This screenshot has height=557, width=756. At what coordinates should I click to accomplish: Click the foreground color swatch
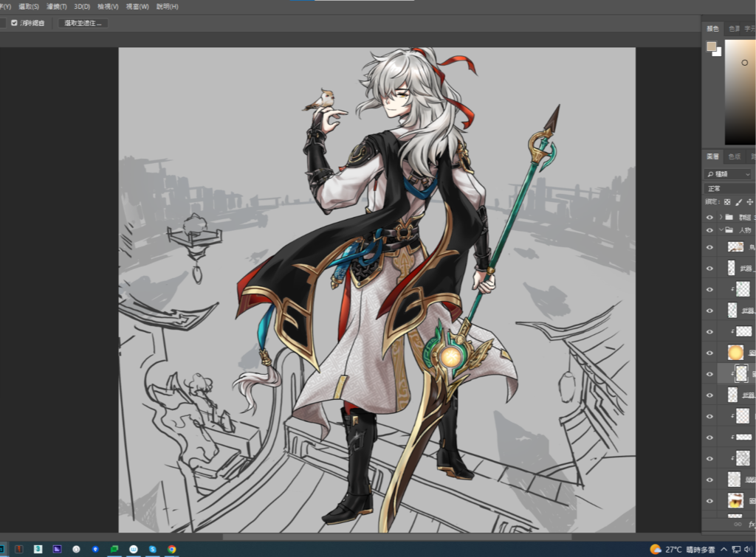(x=711, y=46)
